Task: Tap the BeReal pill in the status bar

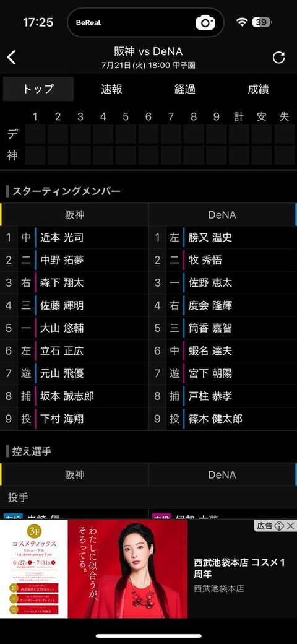Action: click(145, 22)
